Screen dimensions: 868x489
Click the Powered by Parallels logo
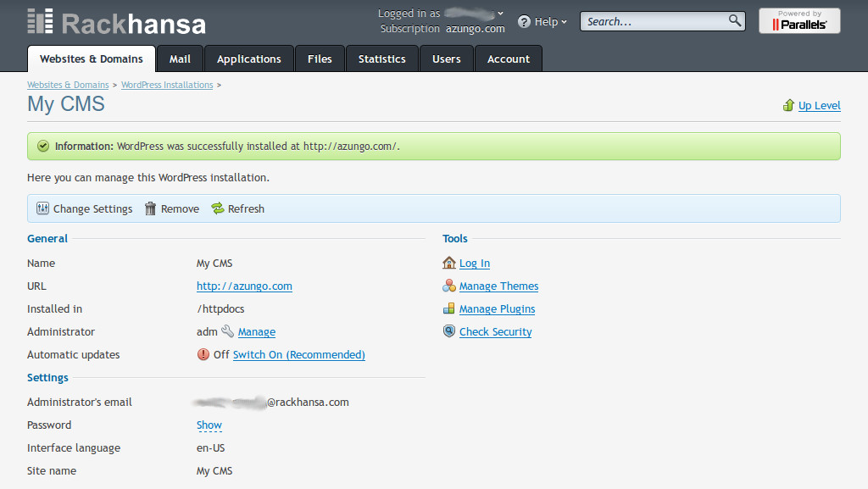click(x=799, y=21)
